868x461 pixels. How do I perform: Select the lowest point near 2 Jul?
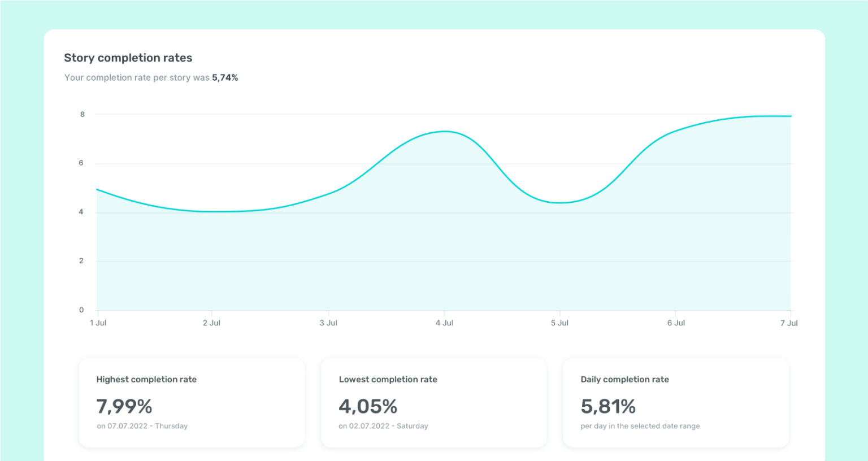tap(212, 210)
